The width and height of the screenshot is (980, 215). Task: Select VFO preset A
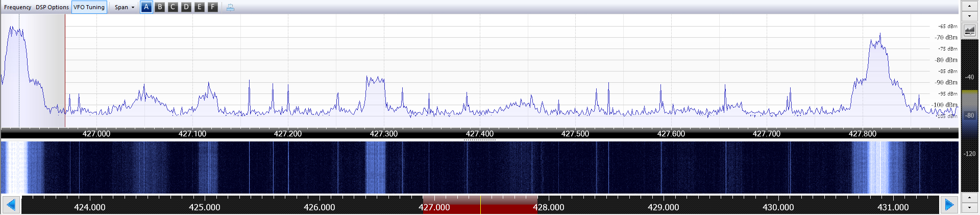point(146,7)
